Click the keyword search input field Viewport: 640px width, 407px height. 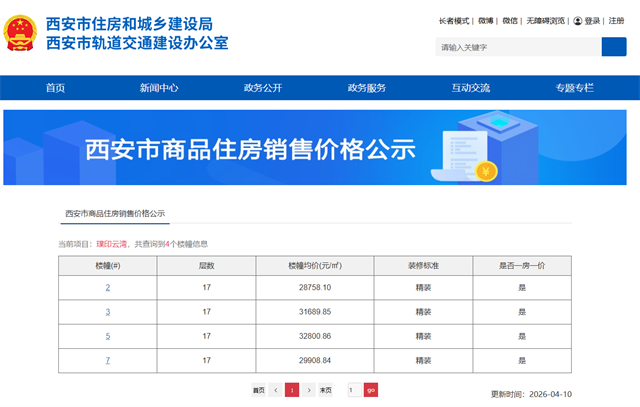pyautogui.click(x=517, y=47)
